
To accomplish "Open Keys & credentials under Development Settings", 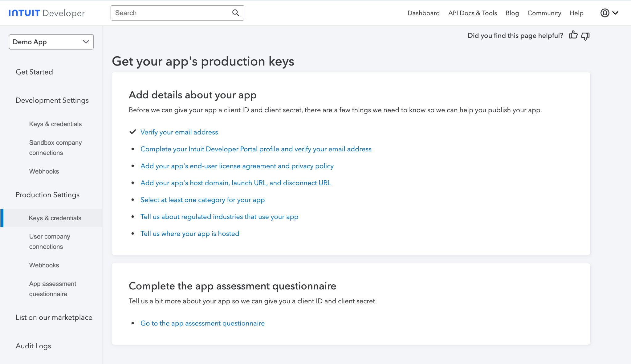I will [x=55, y=124].
